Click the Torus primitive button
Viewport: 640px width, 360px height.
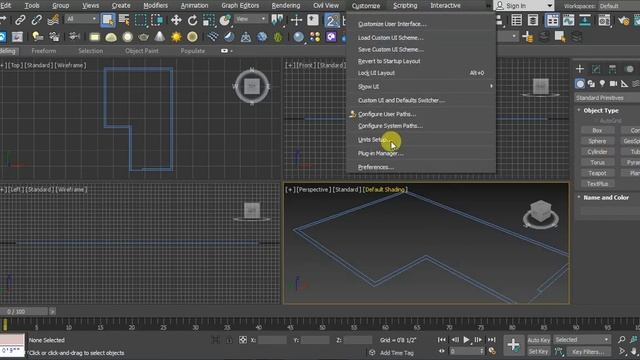pyautogui.click(x=597, y=162)
